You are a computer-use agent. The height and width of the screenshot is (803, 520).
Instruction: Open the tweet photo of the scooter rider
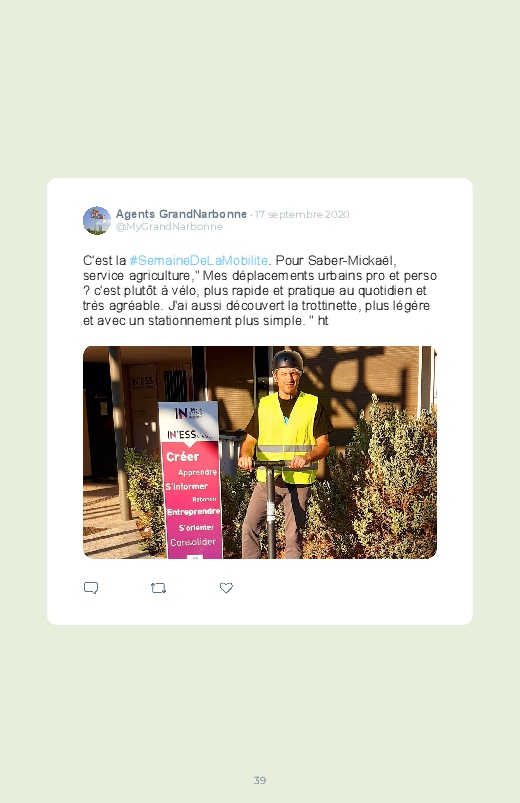coord(260,452)
